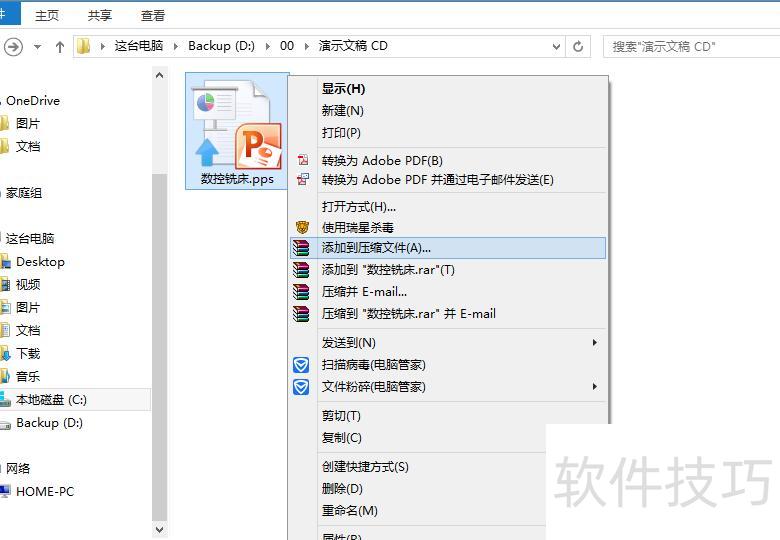This screenshot has height=540, width=780.
Task: Open the recent locations dropdown arrow
Action: [x=38, y=47]
